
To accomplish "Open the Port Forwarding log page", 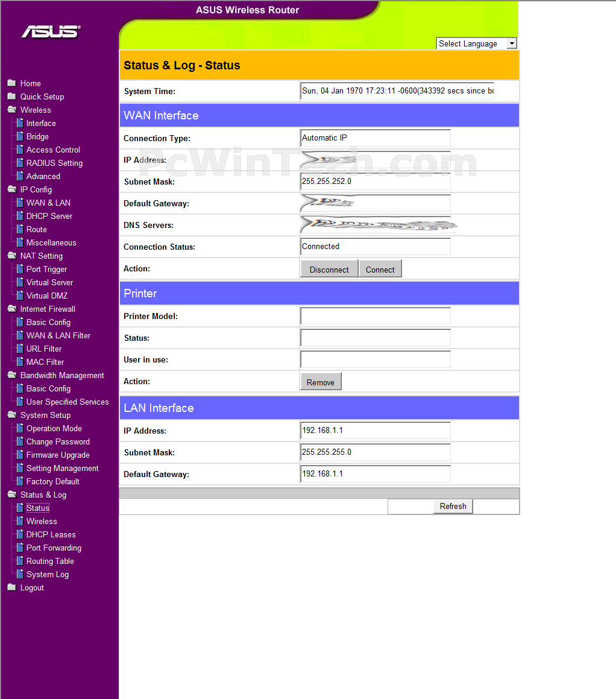I will click(x=54, y=548).
